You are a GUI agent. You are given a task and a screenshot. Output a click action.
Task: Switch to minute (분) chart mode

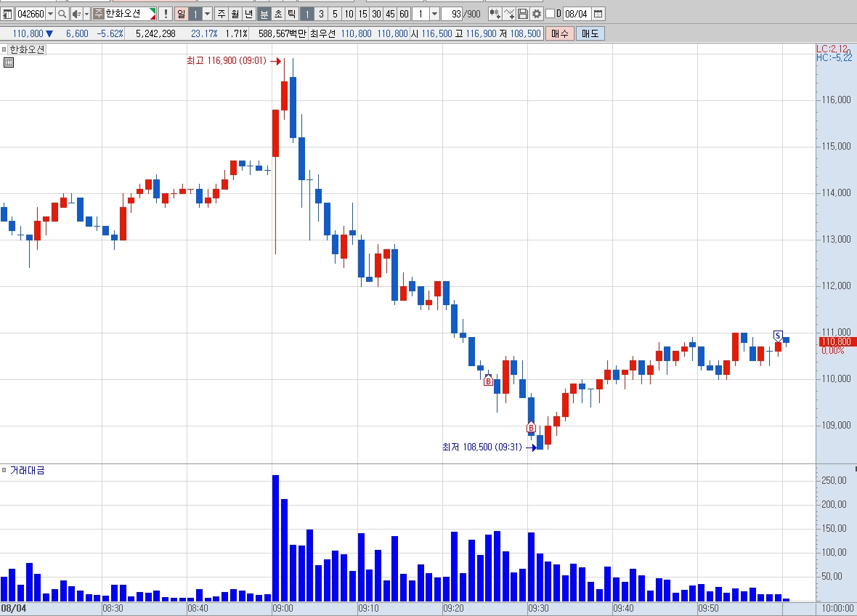coord(264,14)
